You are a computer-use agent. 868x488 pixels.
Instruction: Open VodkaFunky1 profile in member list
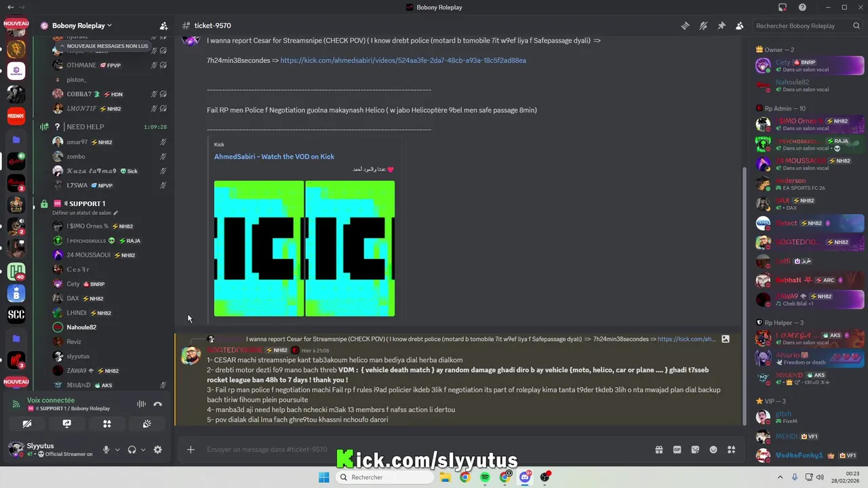(x=810, y=455)
